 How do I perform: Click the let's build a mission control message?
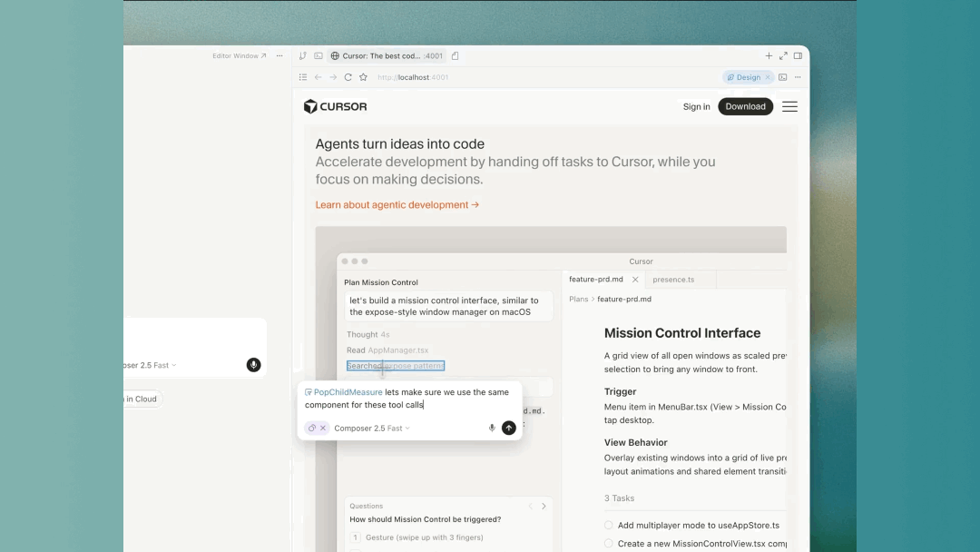pyautogui.click(x=449, y=306)
